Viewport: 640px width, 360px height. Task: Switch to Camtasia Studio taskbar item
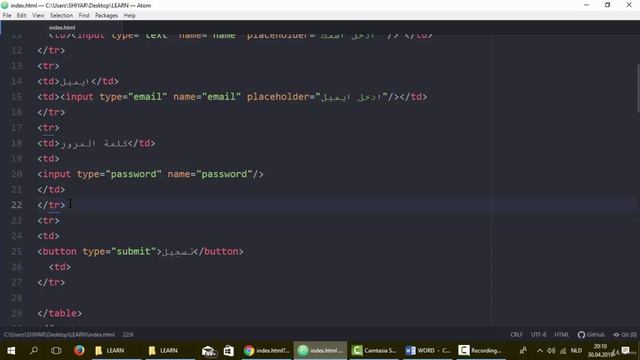point(374,351)
